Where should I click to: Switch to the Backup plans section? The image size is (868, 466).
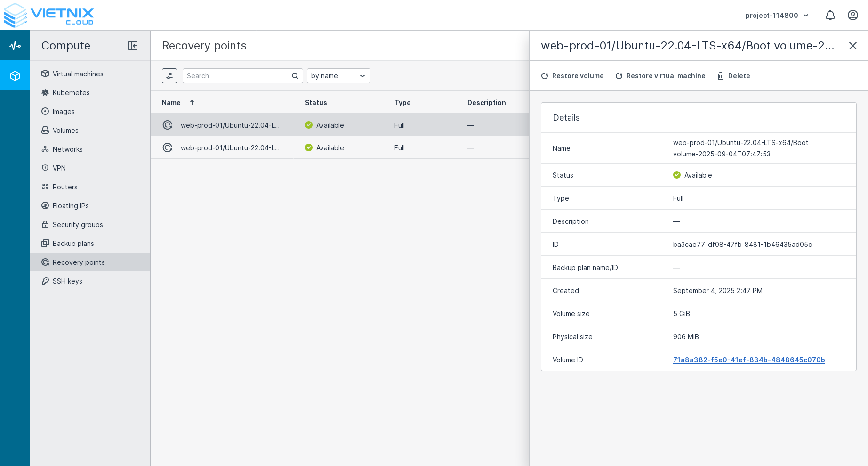[73, 244]
